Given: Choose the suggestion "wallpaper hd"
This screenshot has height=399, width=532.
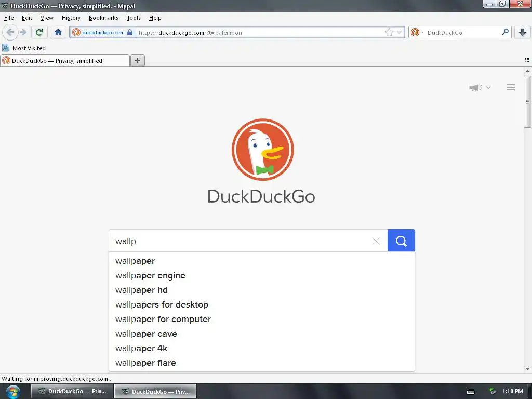Looking at the screenshot, I should tap(262, 290).
